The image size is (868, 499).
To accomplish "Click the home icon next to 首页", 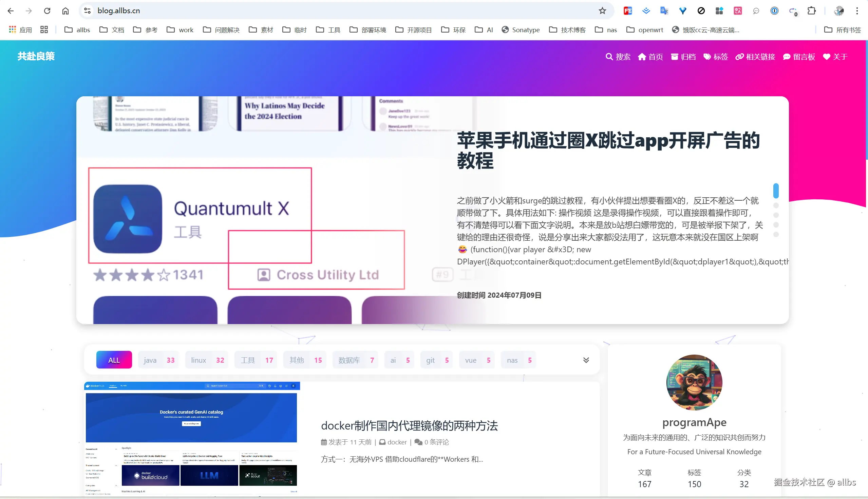I will [x=642, y=57].
